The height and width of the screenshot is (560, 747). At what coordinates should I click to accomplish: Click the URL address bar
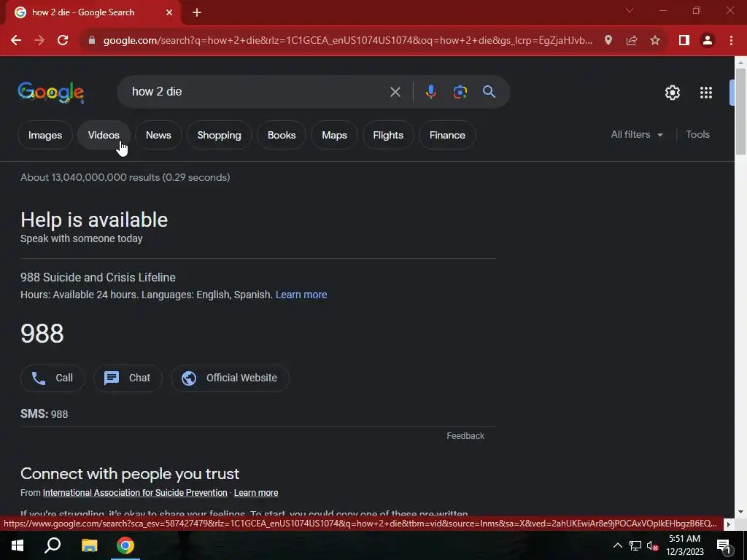pos(348,41)
